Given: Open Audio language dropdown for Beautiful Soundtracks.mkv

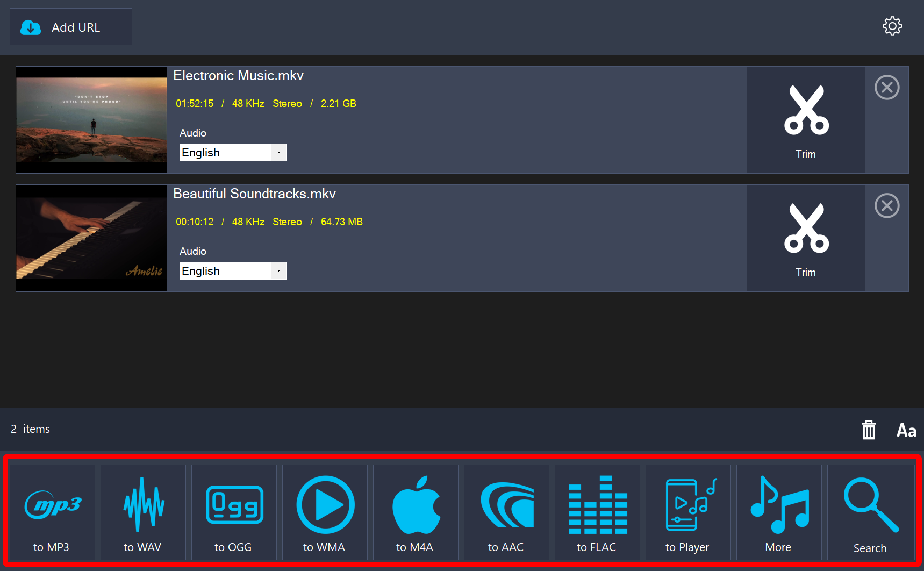Looking at the screenshot, I should point(233,271).
